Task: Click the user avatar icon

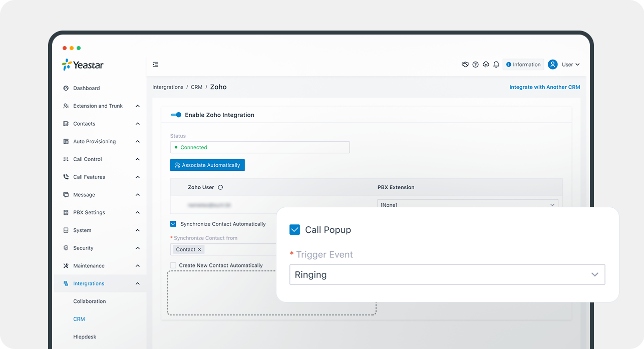Action: 553,65
